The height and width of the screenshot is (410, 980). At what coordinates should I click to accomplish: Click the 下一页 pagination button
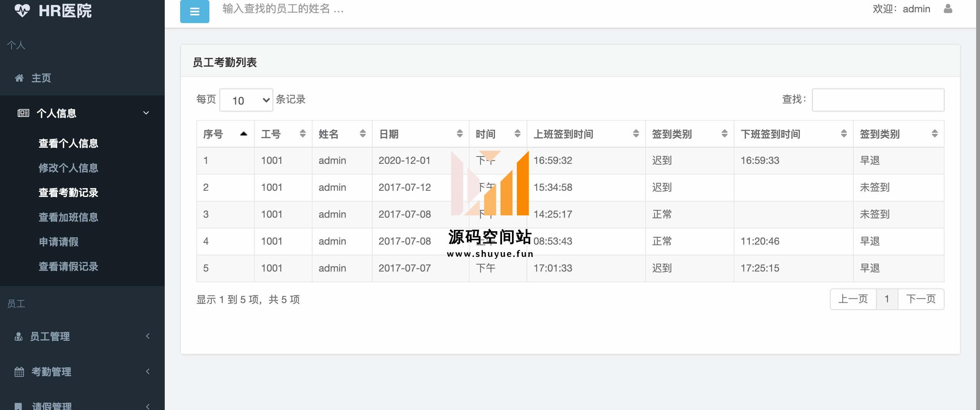coord(921,299)
